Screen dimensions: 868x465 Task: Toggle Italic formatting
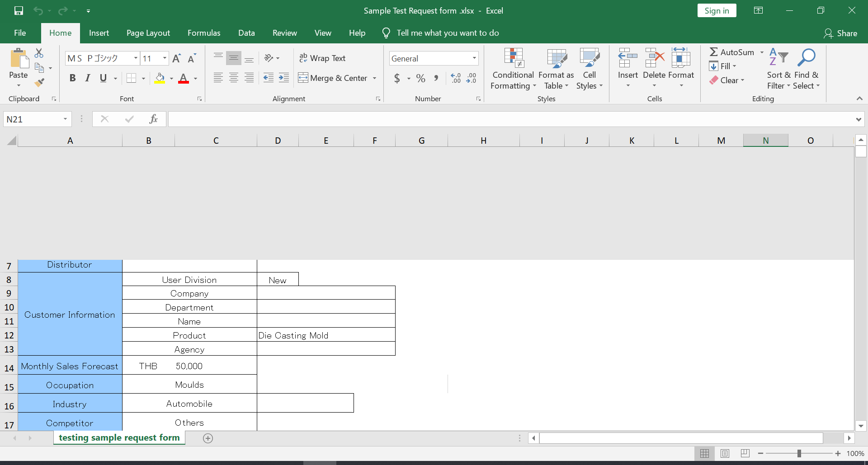click(x=88, y=78)
